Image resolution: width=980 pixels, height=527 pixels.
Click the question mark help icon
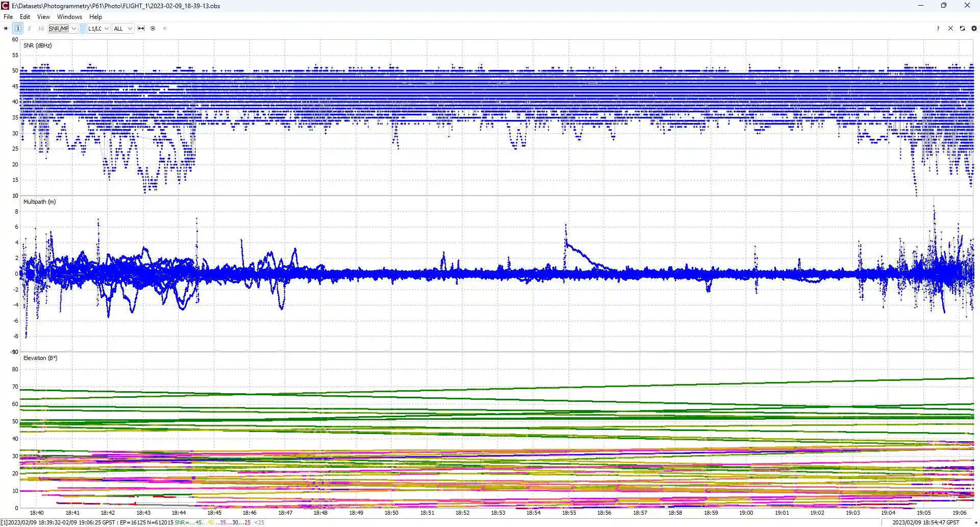[938, 29]
